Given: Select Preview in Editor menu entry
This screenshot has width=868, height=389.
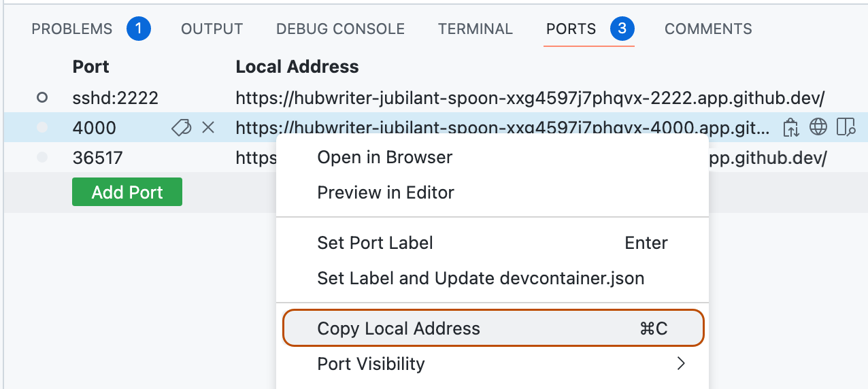Looking at the screenshot, I should 386,192.
